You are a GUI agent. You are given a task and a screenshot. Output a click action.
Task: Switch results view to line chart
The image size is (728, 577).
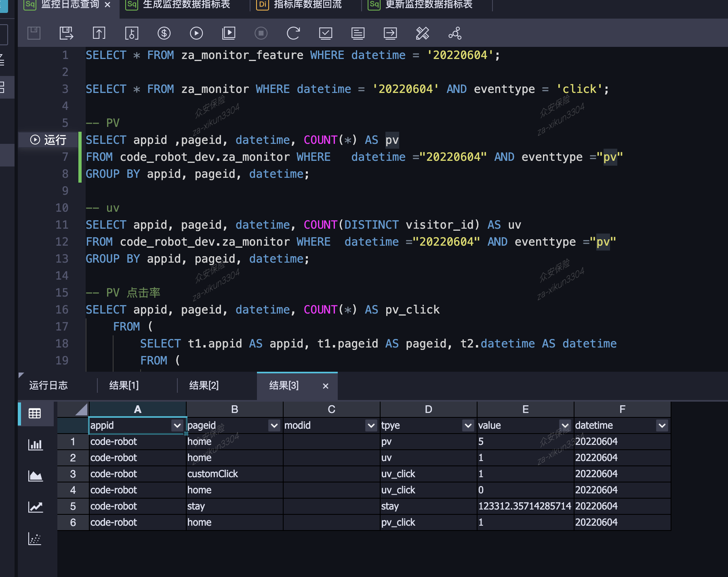coord(35,507)
